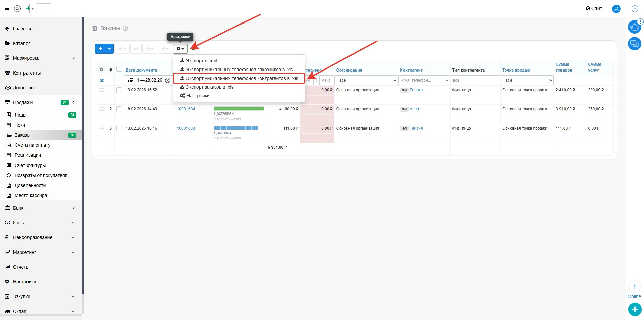This screenshot has width=644, height=320.
Task: Open order number 10001684 link
Action: click(x=186, y=109)
